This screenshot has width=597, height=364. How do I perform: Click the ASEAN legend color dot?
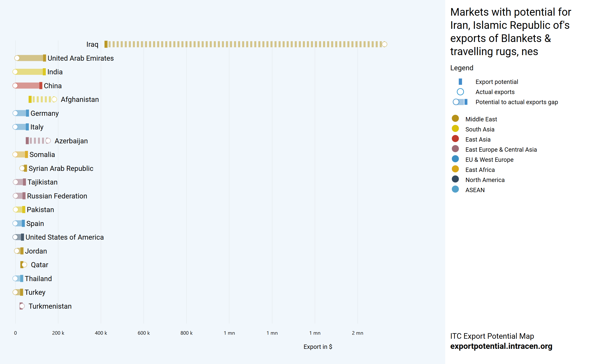click(x=455, y=189)
